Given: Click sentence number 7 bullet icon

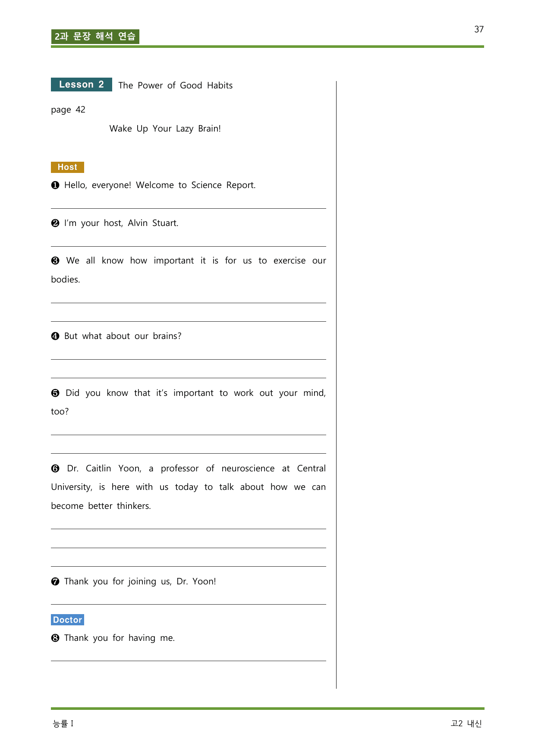Looking at the screenshot, I should pos(55,581).
